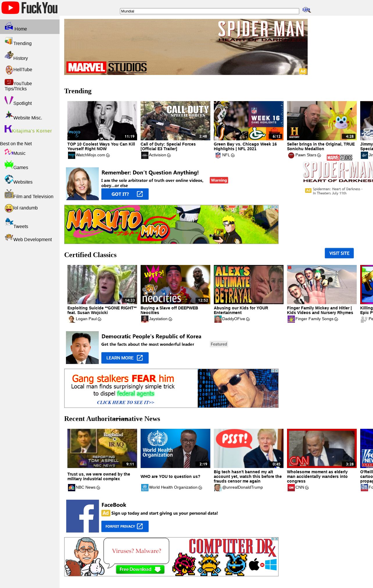Click the YouTube-style logo icon at top left
The width and height of the screenshot is (373, 588).
pos(10,8)
